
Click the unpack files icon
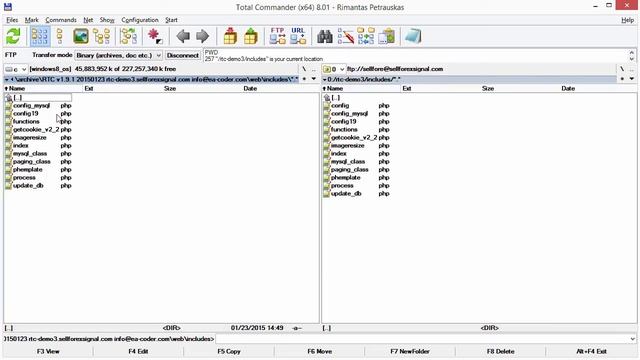point(251,36)
